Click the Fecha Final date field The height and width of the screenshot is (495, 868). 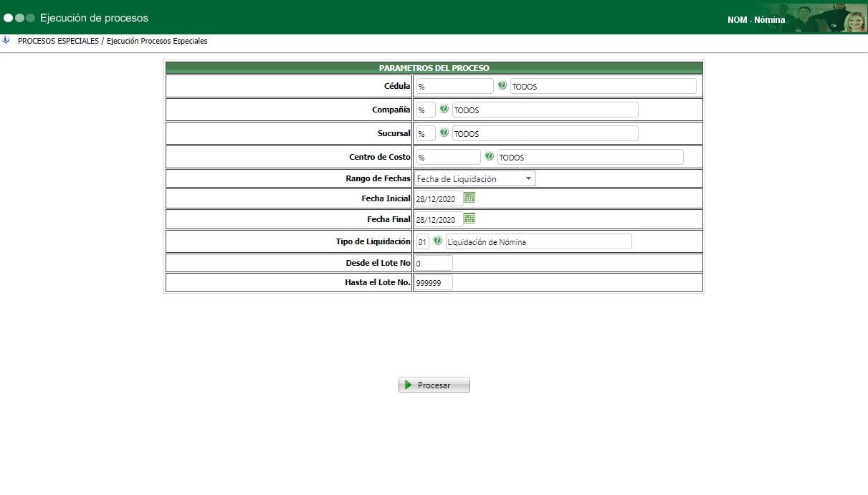click(x=438, y=219)
